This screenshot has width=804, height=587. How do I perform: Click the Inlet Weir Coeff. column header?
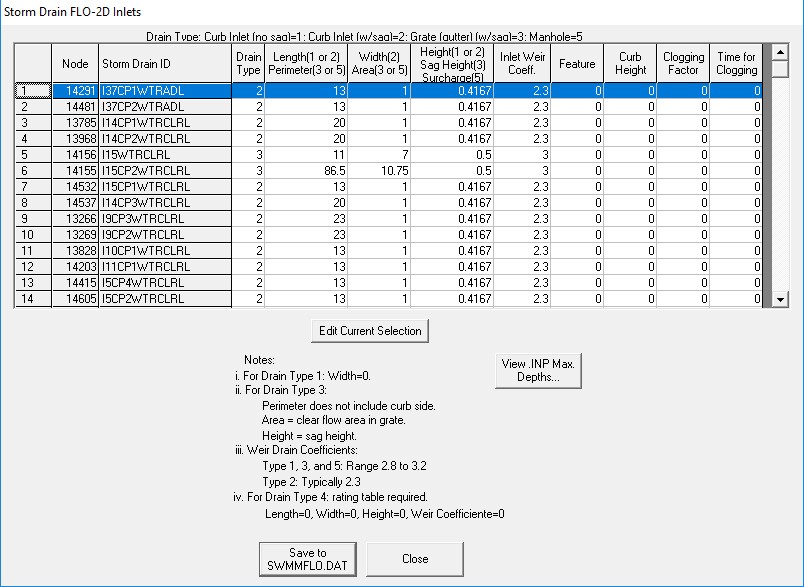pyautogui.click(x=523, y=64)
